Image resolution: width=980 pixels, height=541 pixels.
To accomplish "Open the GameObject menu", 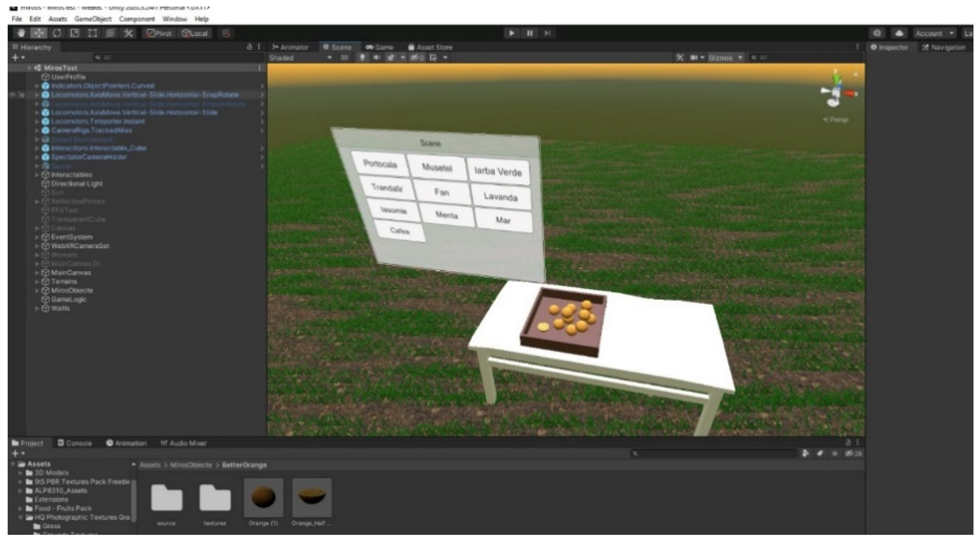I will 93,19.
